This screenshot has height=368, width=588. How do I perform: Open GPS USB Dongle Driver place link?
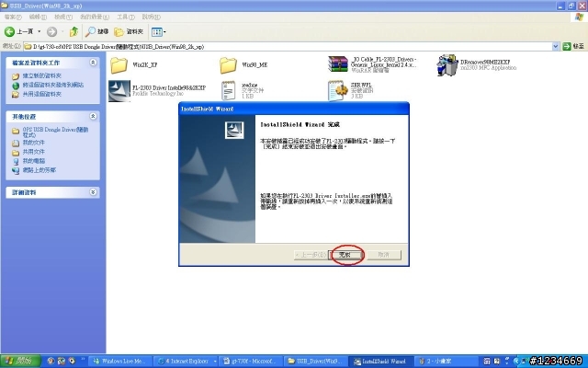pos(55,132)
